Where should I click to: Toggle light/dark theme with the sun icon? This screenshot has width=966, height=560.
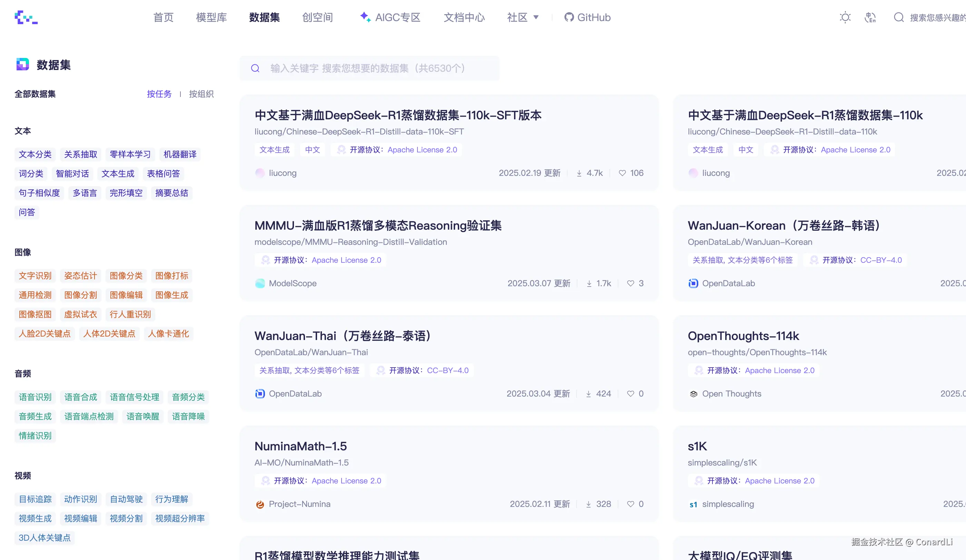click(x=845, y=17)
